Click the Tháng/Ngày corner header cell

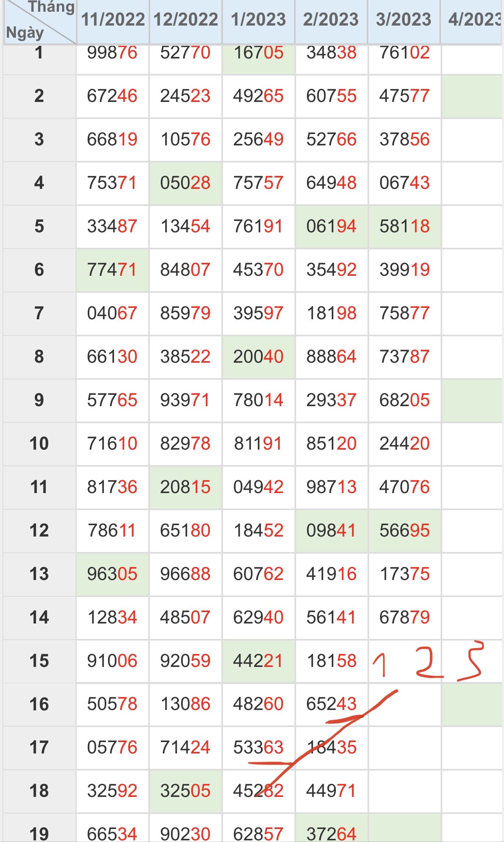tap(39, 21)
